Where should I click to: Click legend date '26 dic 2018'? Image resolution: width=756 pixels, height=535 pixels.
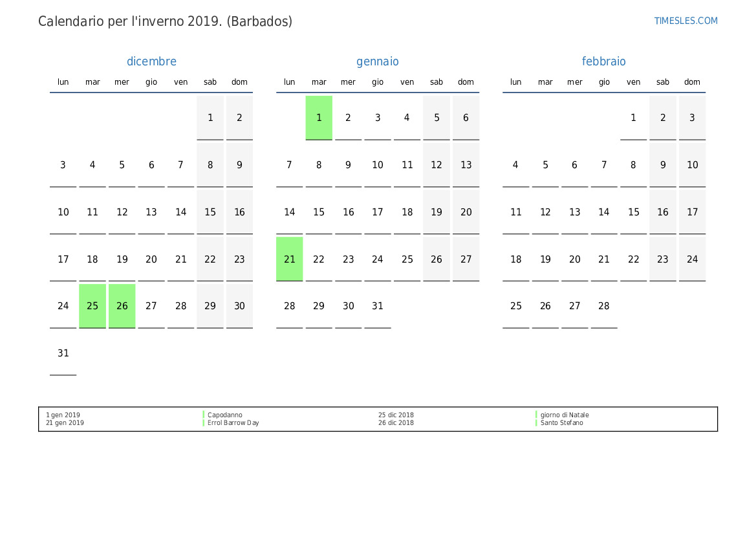396,422
